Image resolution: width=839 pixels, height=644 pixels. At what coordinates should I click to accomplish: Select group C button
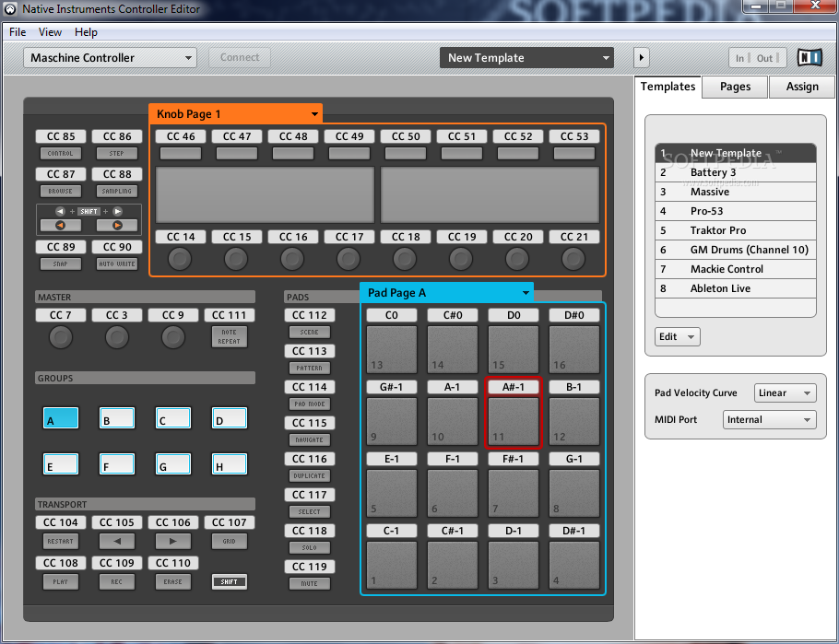coord(172,417)
